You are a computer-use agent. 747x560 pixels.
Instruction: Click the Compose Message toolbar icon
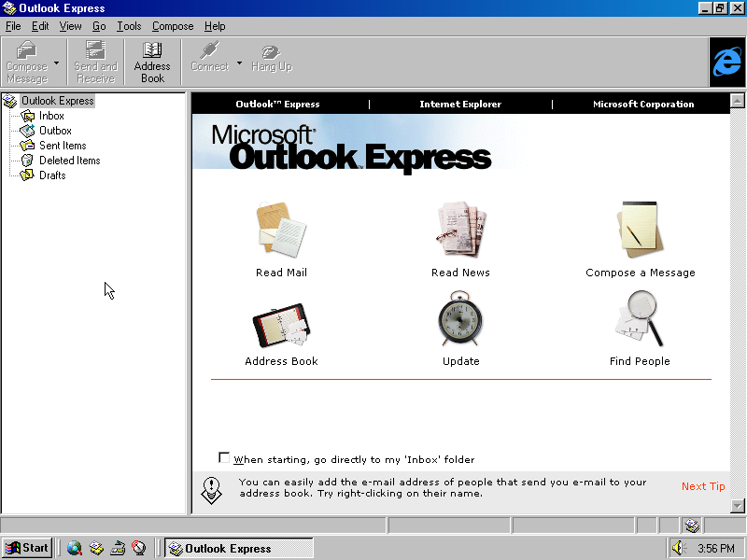pyautogui.click(x=27, y=49)
